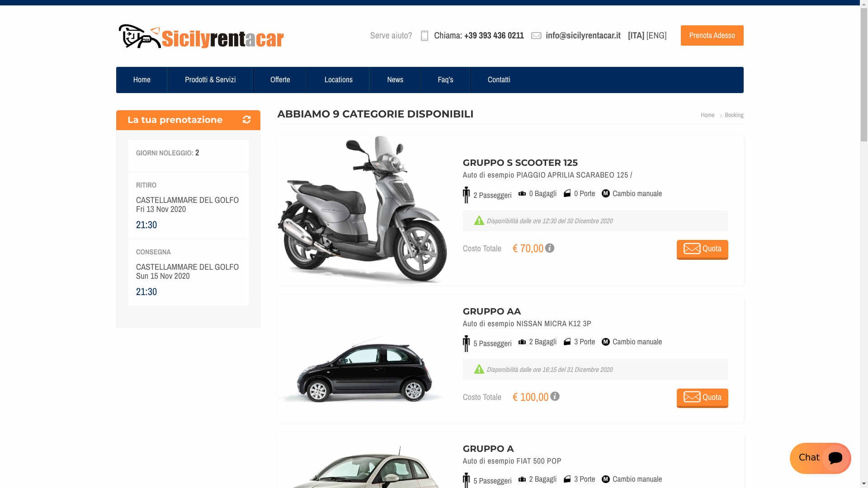Viewport: 868px width, 488px height.
Task: Click the Home breadcrumb link
Action: point(708,115)
